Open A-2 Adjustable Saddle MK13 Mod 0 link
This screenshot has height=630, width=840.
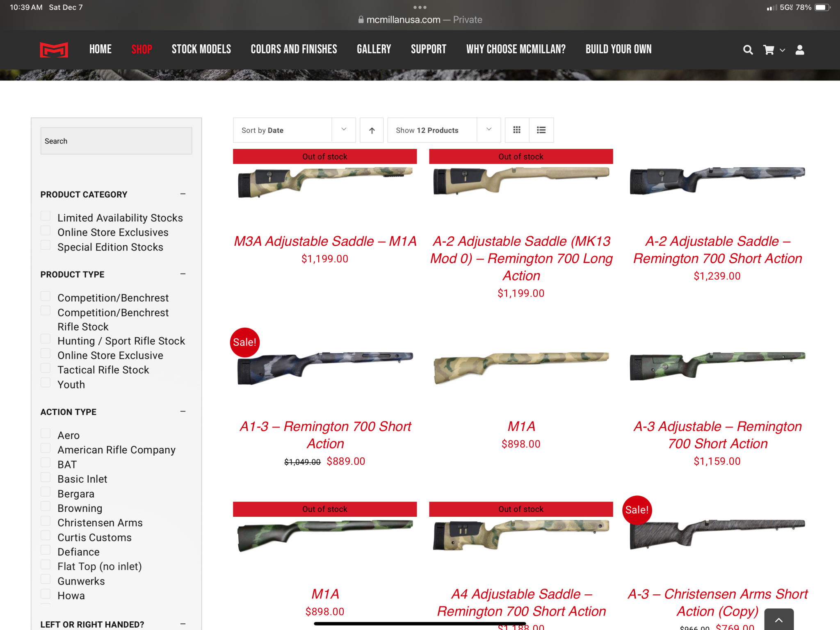[521, 258]
